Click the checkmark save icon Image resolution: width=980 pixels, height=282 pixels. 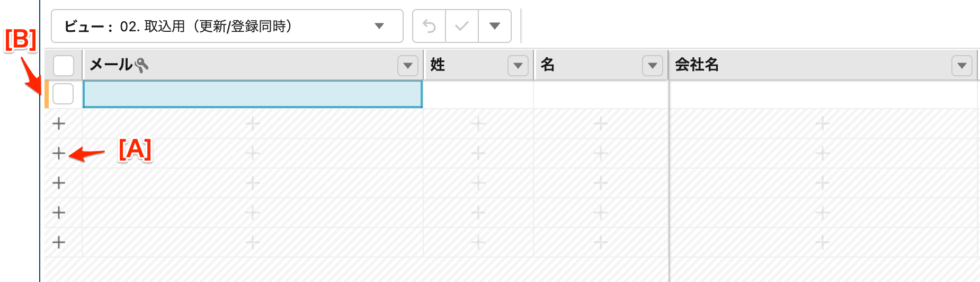coord(462,26)
